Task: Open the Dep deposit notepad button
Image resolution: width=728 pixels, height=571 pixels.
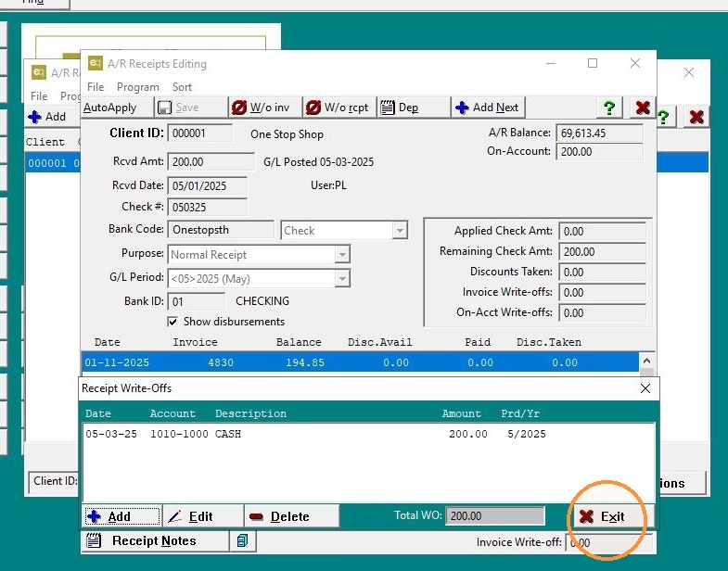Action: pos(415,108)
